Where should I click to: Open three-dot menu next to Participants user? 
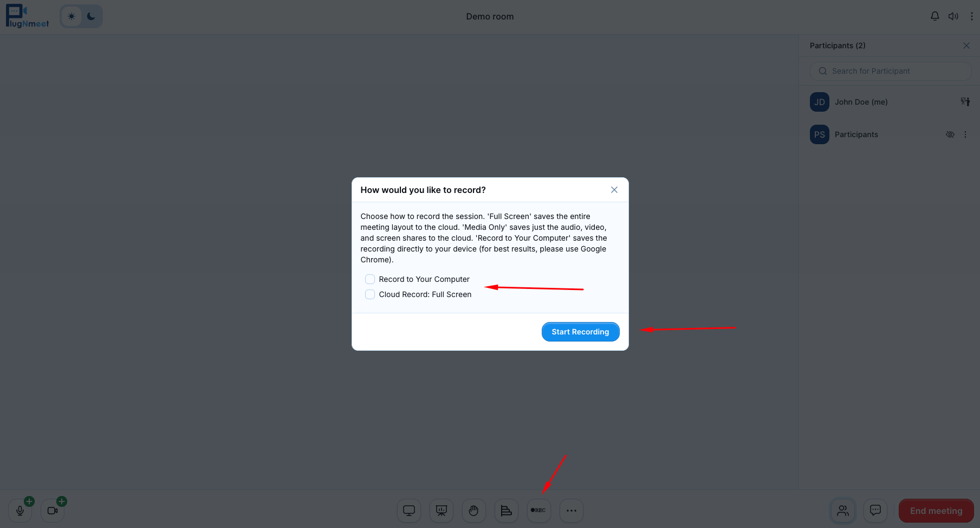point(965,134)
